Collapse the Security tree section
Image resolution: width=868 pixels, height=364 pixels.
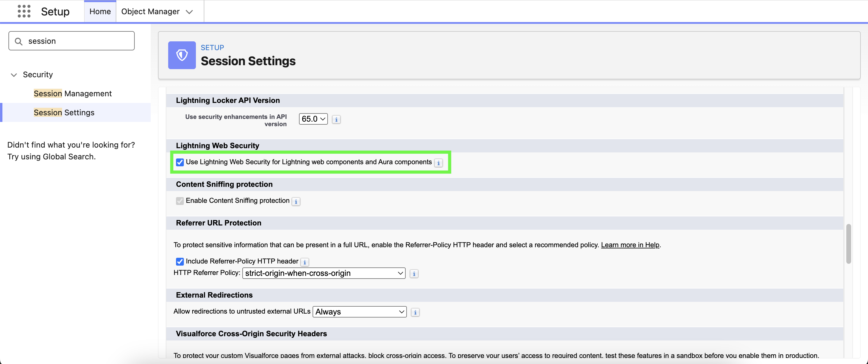(x=14, y=75)
